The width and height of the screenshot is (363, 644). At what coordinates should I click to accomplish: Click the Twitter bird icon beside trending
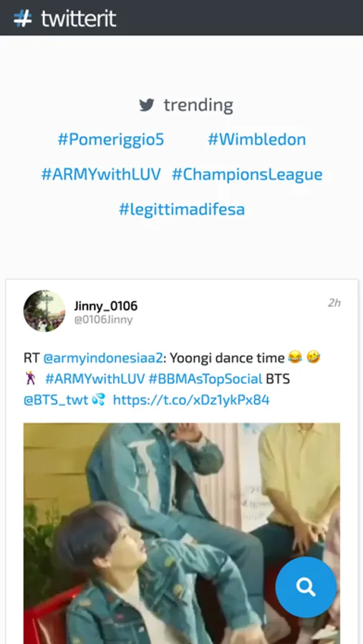147,105
